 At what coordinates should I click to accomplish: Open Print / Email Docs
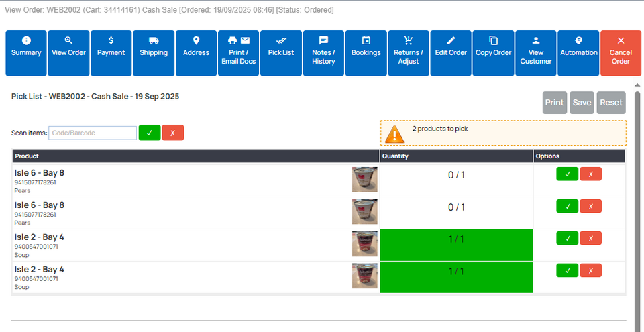tap(238, 53)
